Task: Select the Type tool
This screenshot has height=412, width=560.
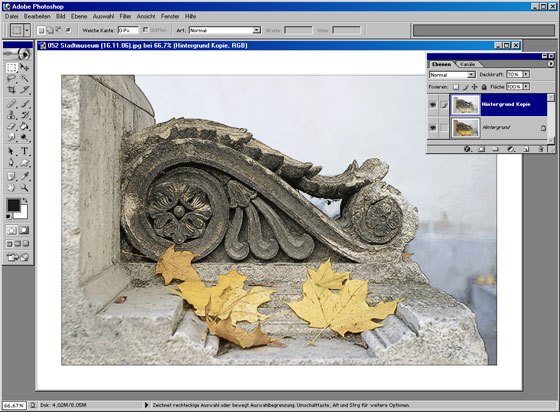Action: [x=24, y=151]
